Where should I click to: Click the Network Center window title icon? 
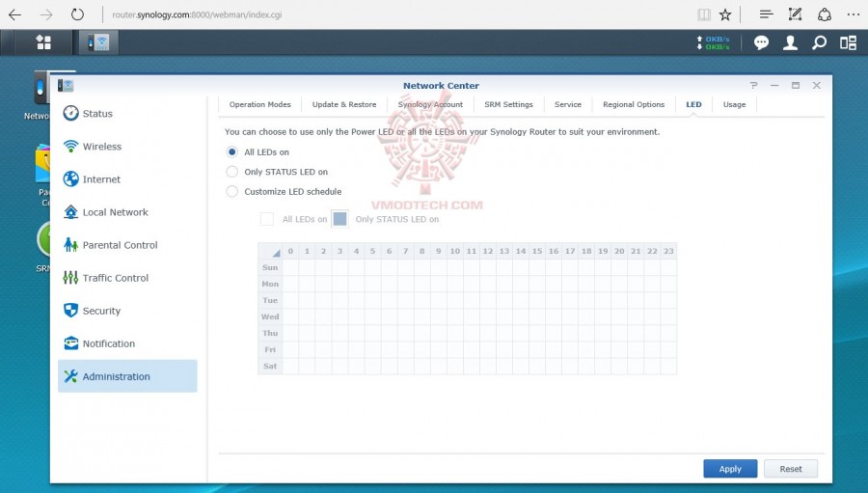(66, 85)
